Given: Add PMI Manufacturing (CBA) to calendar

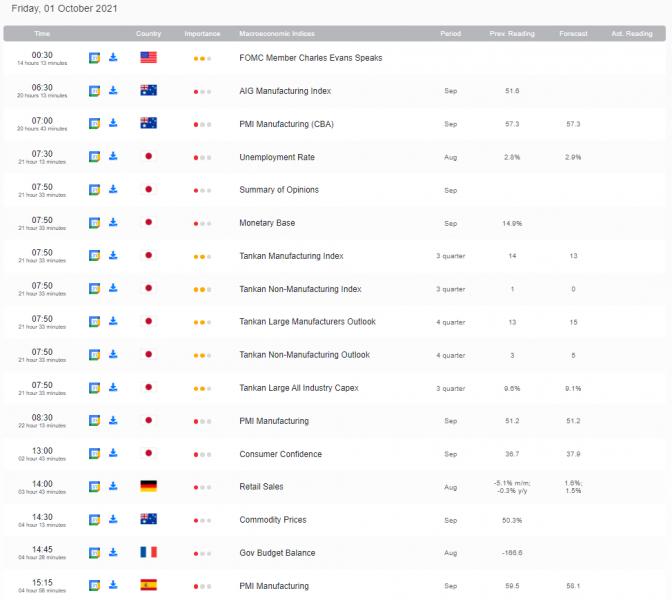Looking at the screenshot, I should [94, 123].
